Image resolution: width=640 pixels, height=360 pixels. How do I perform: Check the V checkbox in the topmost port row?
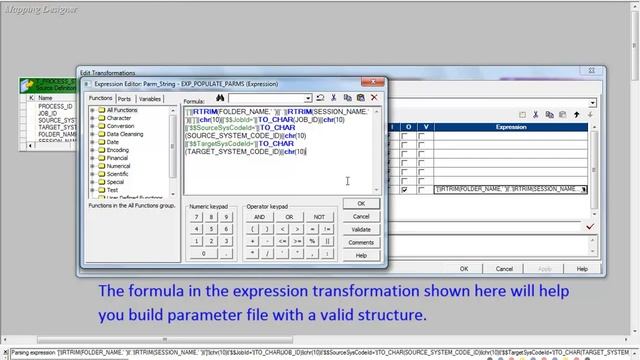pyautogui.click(x=421, y=136)
